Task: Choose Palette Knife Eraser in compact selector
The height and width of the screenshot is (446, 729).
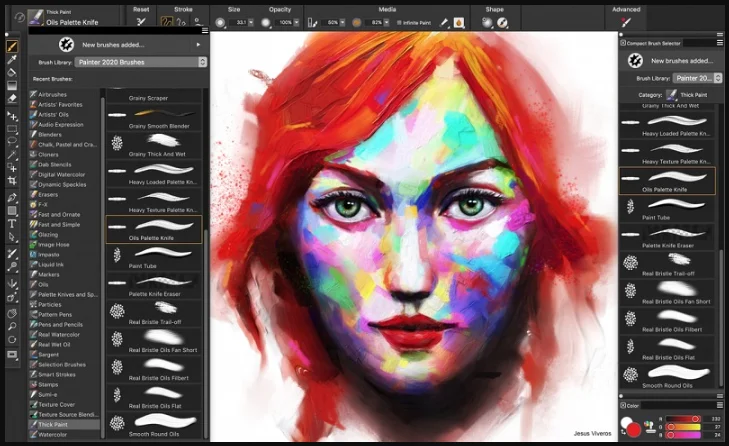Action: (x=667, y=237)
